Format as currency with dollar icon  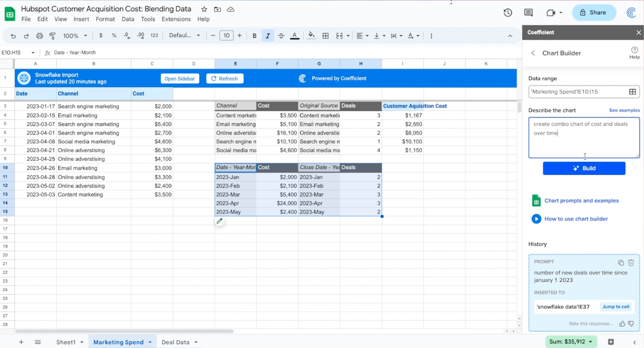click(101, 35)
